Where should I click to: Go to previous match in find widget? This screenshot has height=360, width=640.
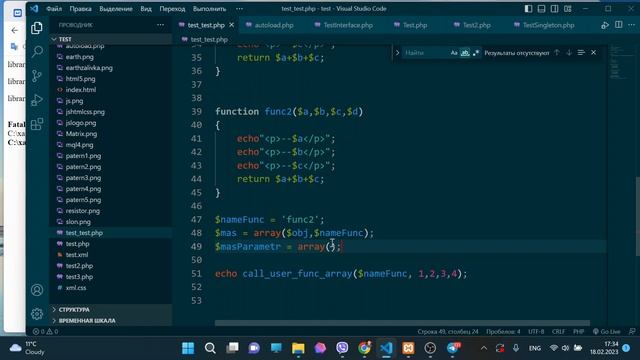[x=557, y=53]
